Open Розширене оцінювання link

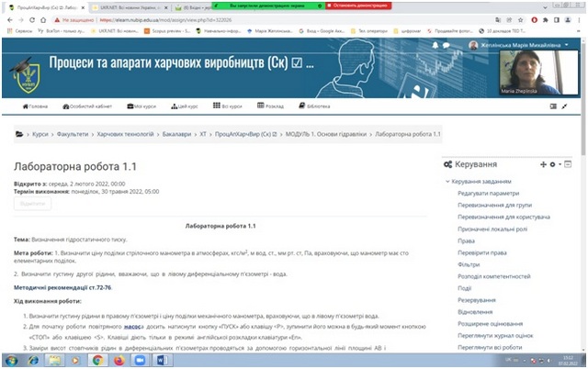click(490, 324)
